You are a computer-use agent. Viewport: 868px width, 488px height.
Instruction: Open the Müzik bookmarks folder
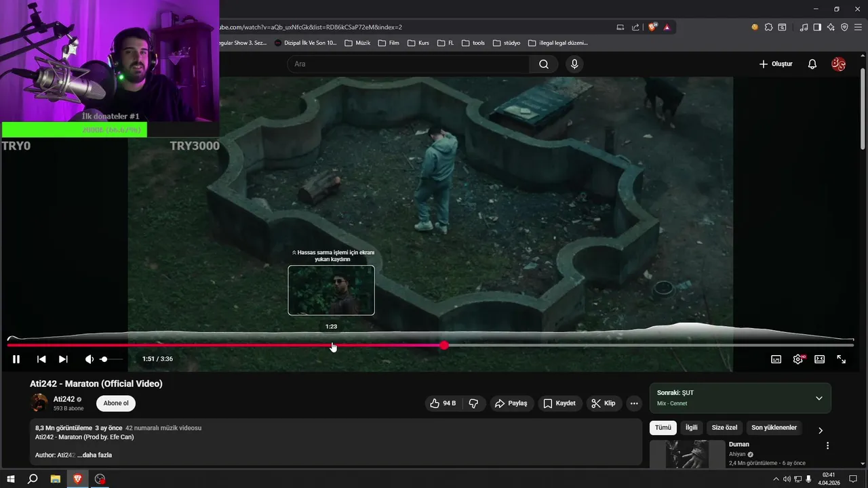pos(357,43)
